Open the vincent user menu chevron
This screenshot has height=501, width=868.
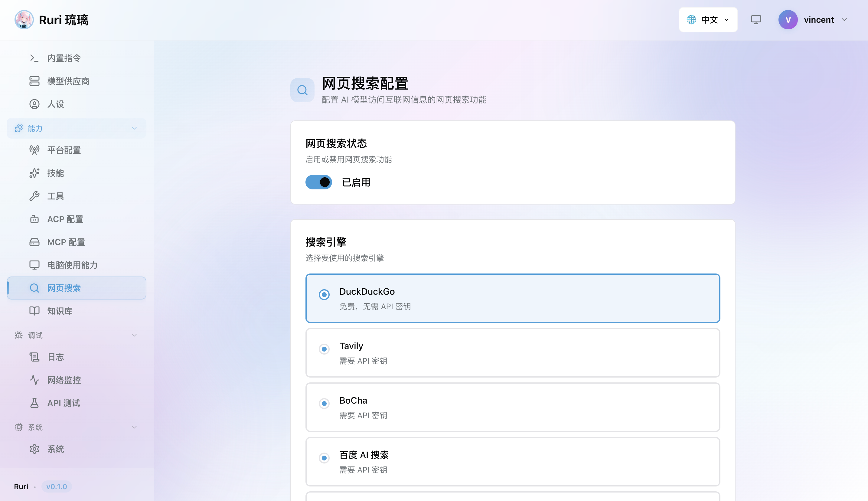click(x=844, y=20)
